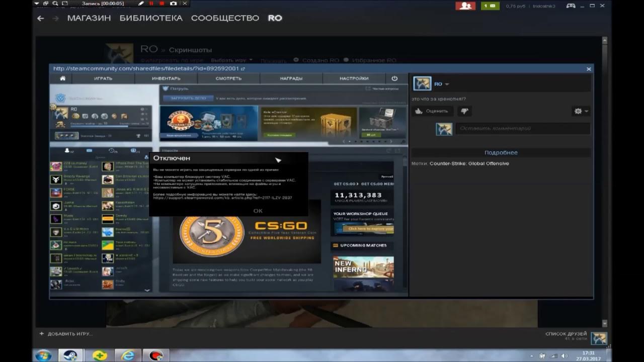
Task: Select the Избранное RO radio option
Action: (x=370, y=60)
